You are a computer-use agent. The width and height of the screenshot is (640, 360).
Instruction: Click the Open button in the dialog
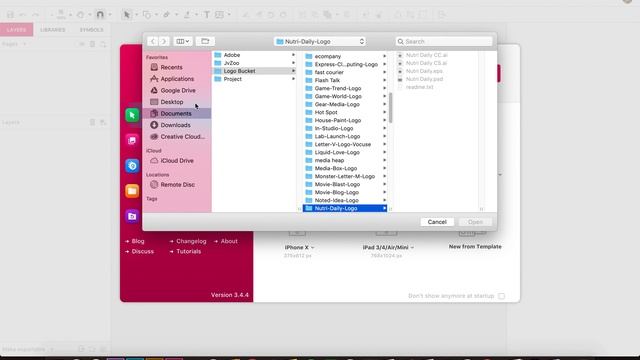(x=475, y=222)
